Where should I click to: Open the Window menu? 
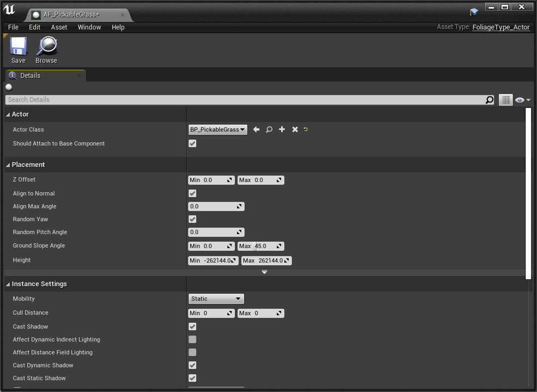(x=89, y=27)
